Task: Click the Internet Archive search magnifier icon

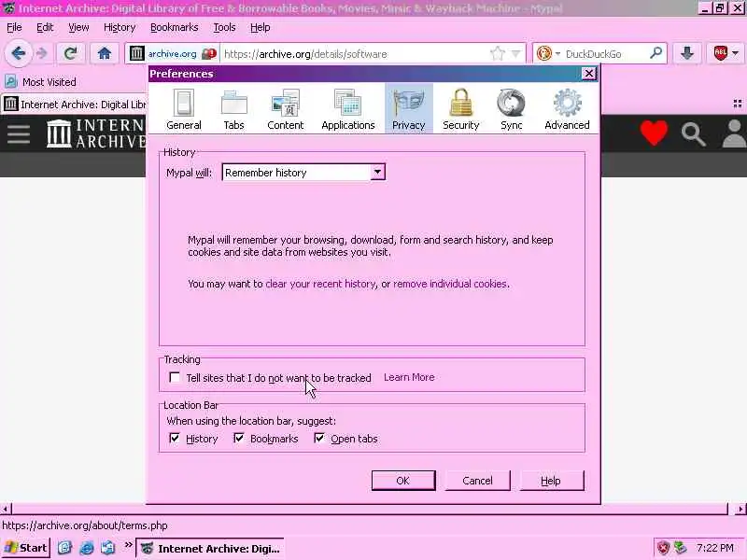Action: (693, 134)
